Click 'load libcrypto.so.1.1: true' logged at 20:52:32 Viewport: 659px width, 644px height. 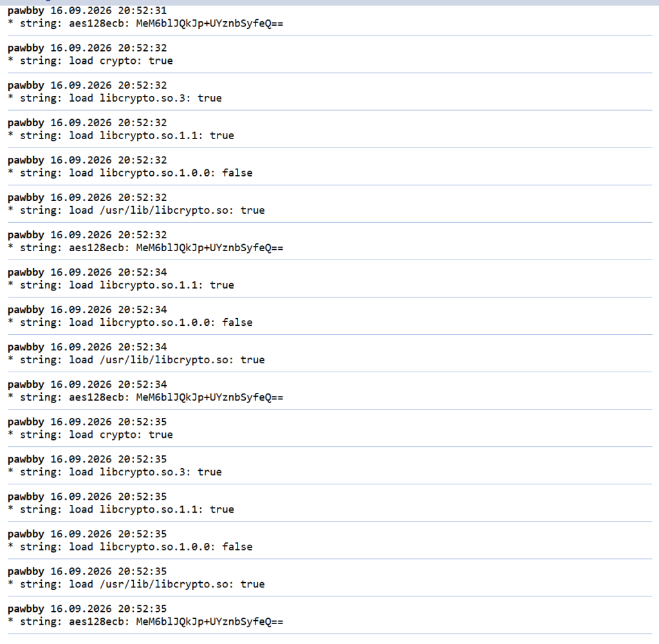(x=121, y=136)
